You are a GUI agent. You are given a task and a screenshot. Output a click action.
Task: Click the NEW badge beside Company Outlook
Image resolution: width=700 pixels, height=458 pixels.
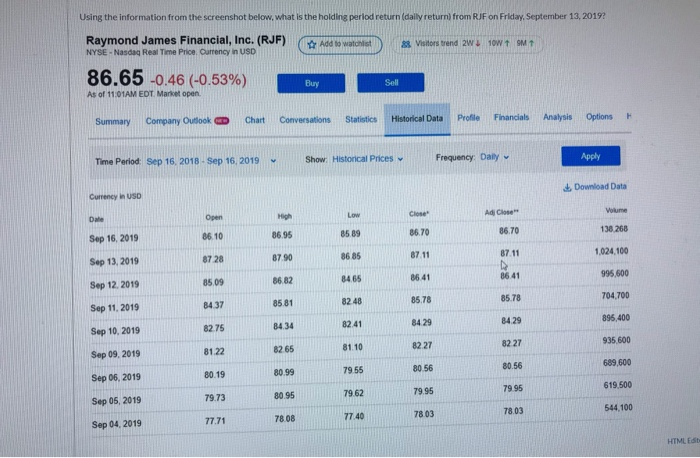coord(222,121)
